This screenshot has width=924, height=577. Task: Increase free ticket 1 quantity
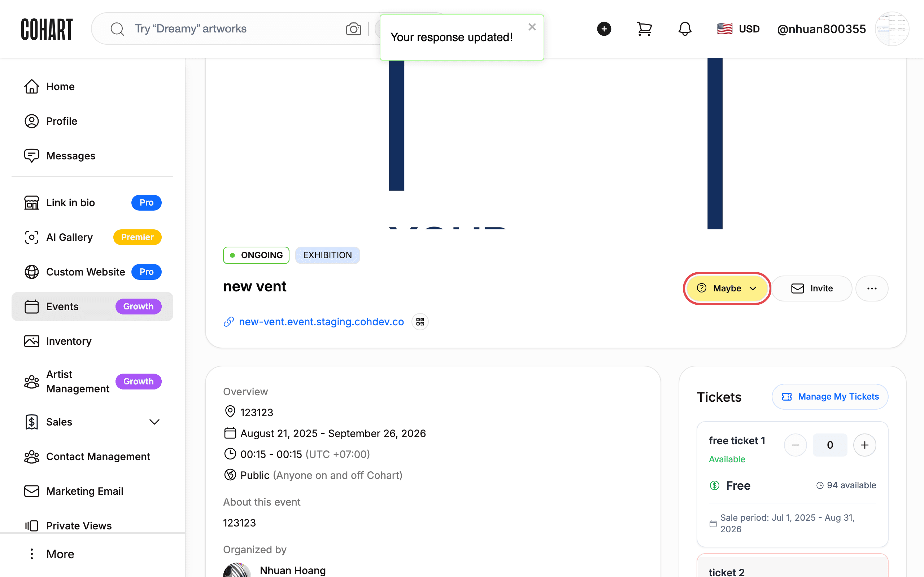pyautogui.click(x=864, y=445)
